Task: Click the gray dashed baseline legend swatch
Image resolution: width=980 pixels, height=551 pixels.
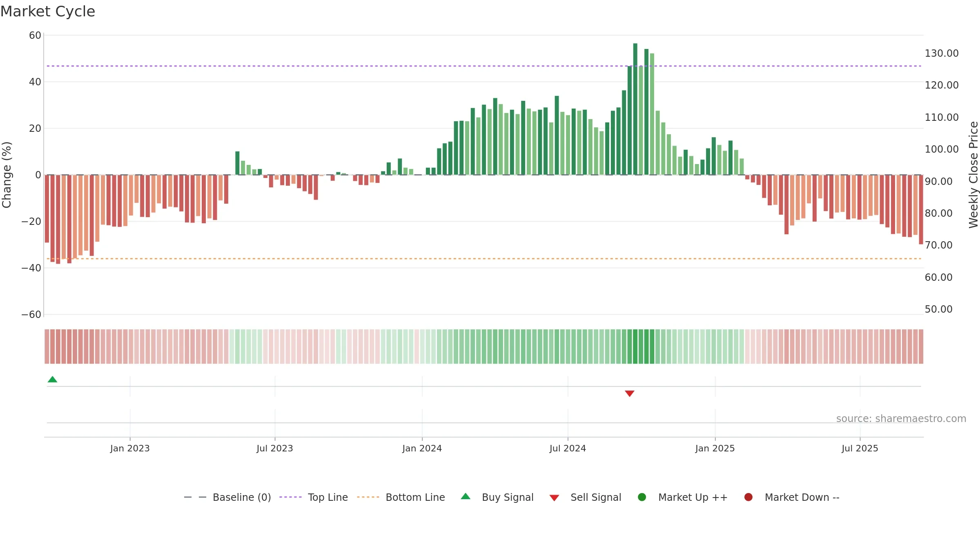Action: (195, 497)
